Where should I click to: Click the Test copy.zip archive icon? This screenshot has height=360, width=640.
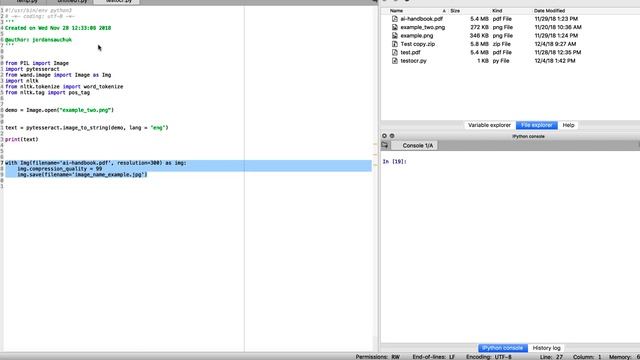(394, 44)
